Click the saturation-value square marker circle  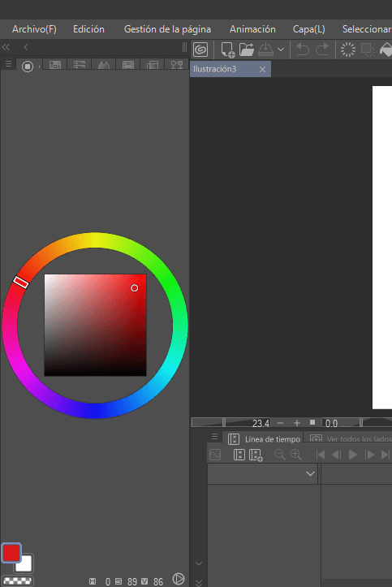(134, 288)
